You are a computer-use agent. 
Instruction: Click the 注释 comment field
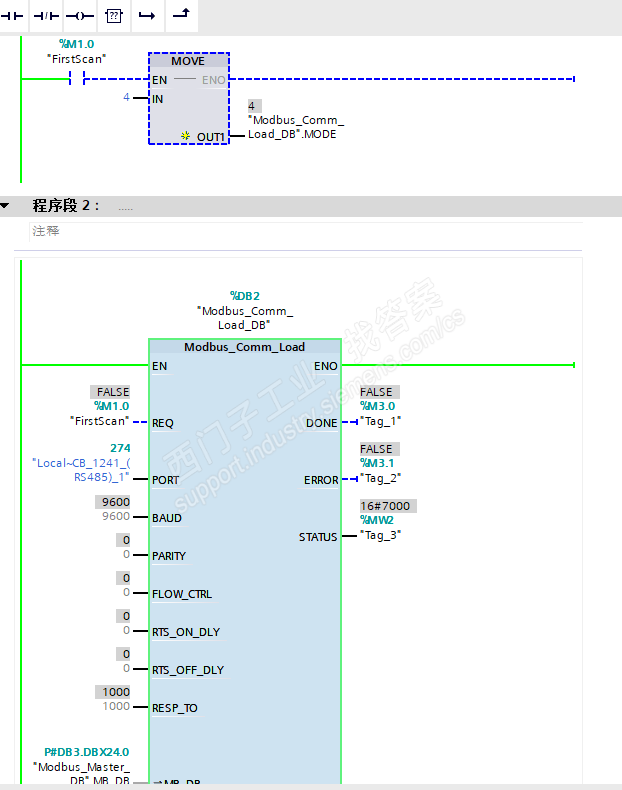click(306, 231)
